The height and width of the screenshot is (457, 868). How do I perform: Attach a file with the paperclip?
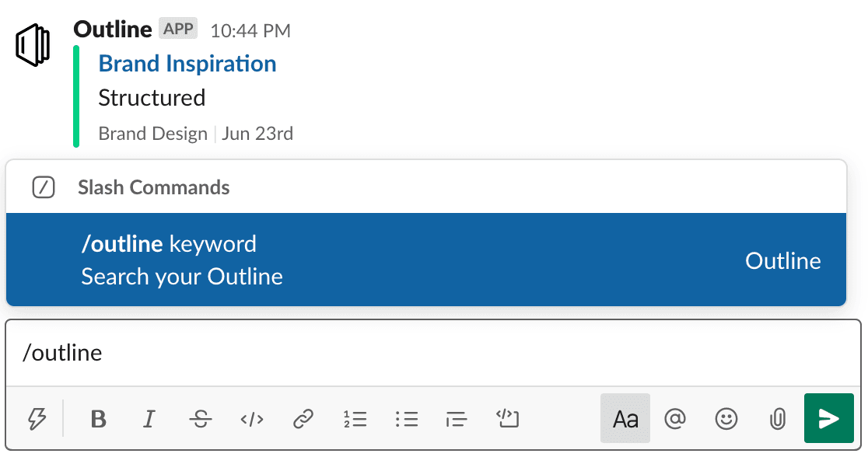pos(776,420)
